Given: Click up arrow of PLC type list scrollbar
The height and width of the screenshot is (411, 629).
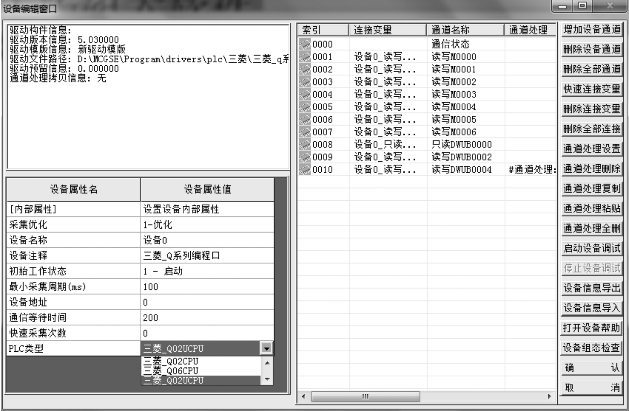Looking at the screenshot, I should tap(267, 363).
